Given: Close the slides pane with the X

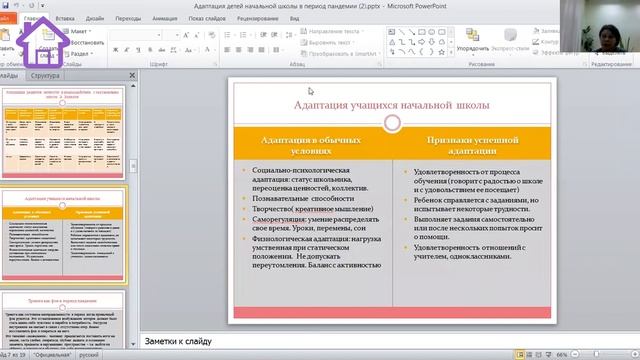Looking at the screenshot, I should point(132,75).
